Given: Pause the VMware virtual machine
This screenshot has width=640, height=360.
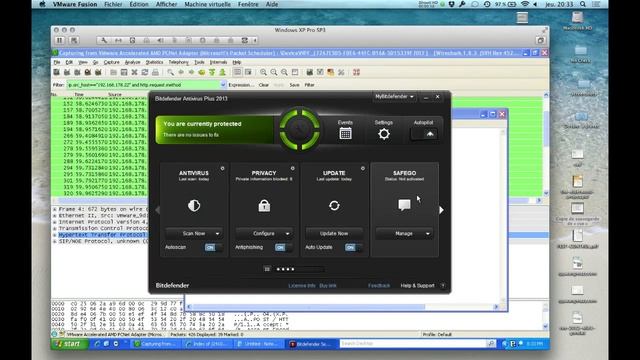Looking at the screenshot, I should point(60,40).
